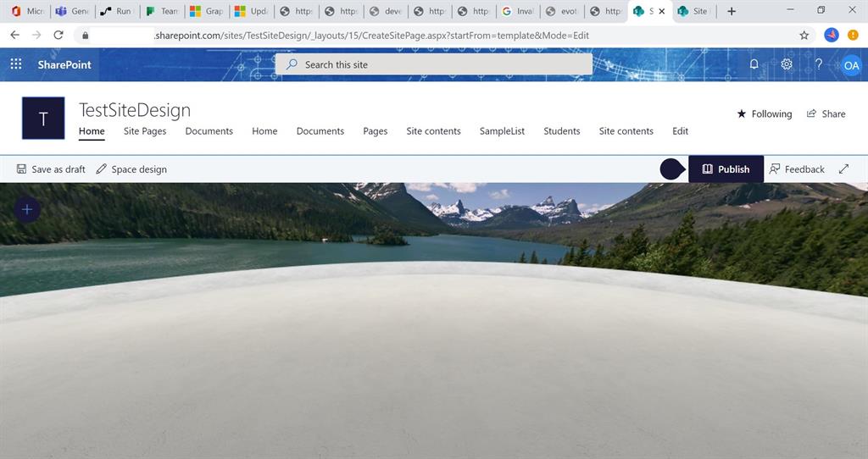Click the search magnifier icon
Viewport: 868px width, 459px height.
pos(292,64)
